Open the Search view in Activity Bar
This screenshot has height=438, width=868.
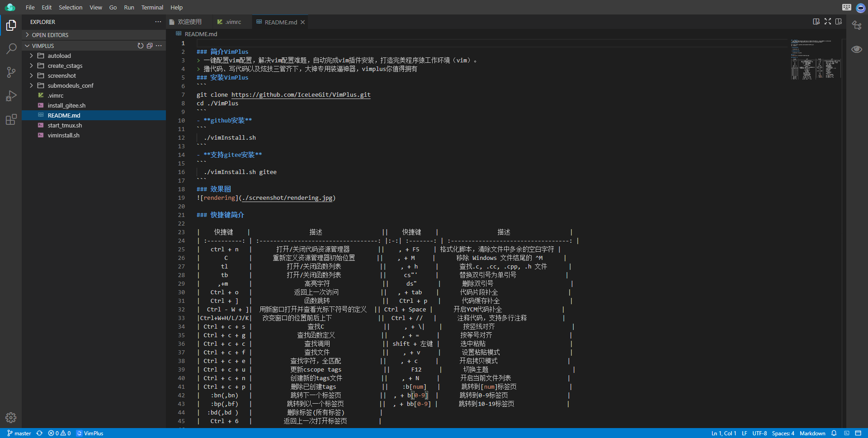(11, 48)
